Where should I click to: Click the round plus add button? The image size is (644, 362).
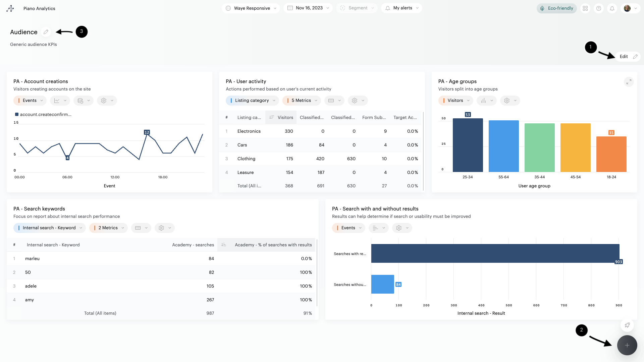627,345
